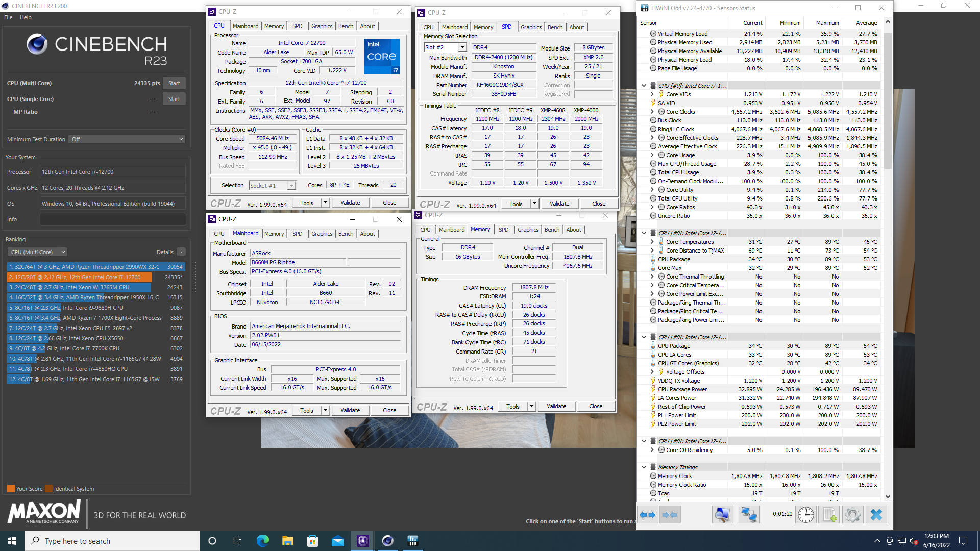Select Graphics tab in CPU-Z SPD window
Viewport: 980px width, 551px height.
click(x=531, y=27)
